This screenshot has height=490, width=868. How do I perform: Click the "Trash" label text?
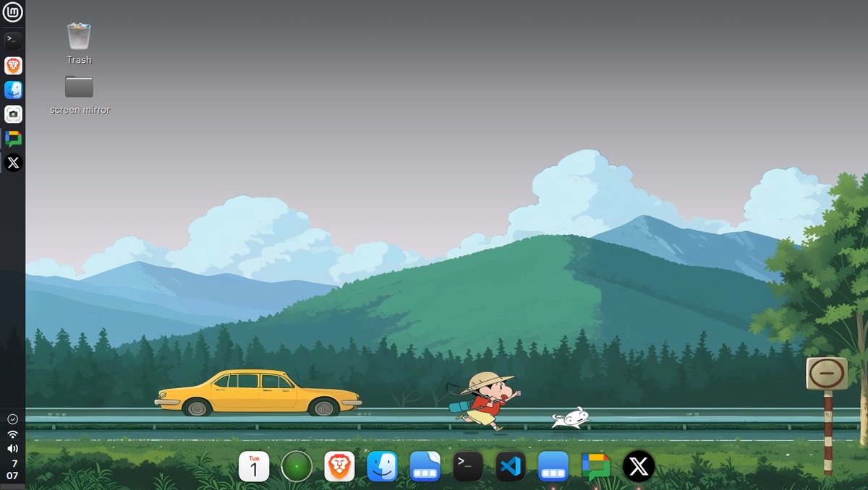(79, 60)
